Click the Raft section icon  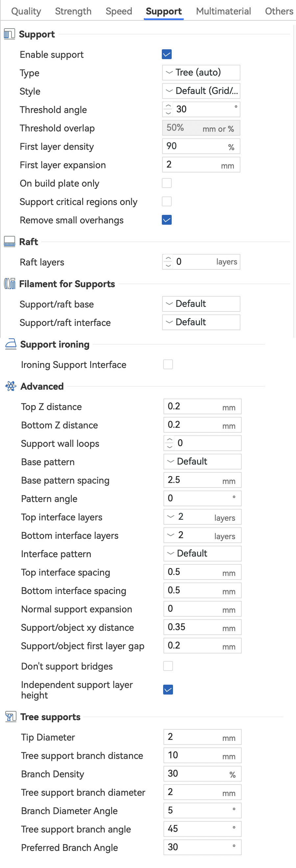pos(10,241)
